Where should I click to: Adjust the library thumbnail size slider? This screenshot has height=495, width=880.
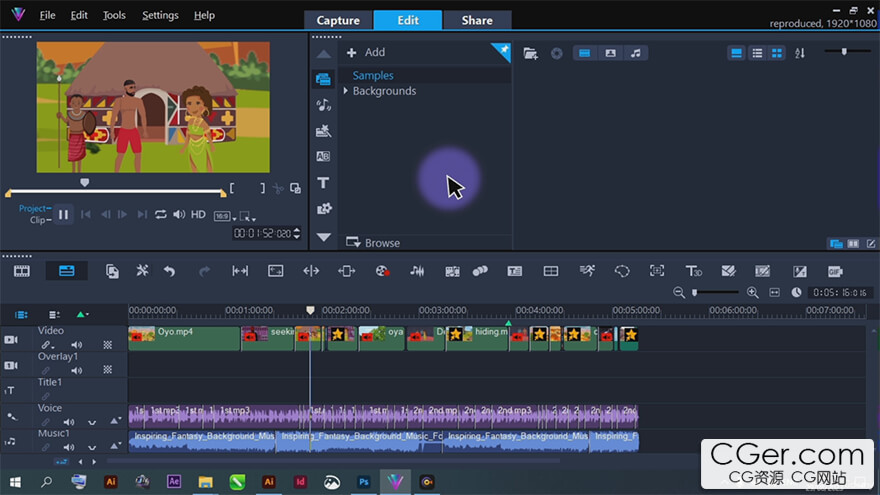(844, 52)
